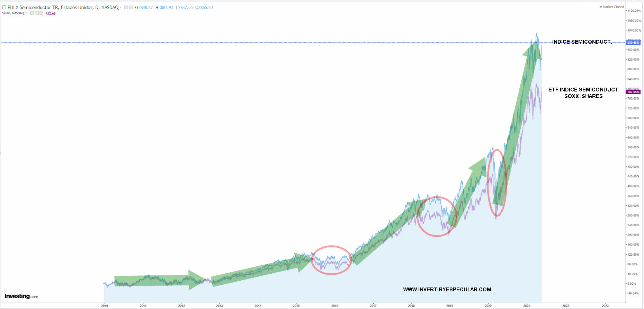Screen dimensions: 644x309
Task: Click the 2010 label on time axis
Action: 105,306
